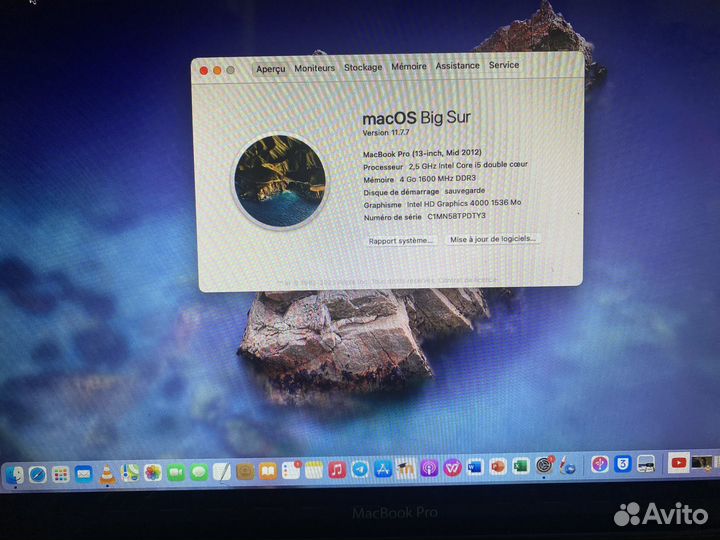
Task: Open Reminders icon with badge
Action: [291, 471]
